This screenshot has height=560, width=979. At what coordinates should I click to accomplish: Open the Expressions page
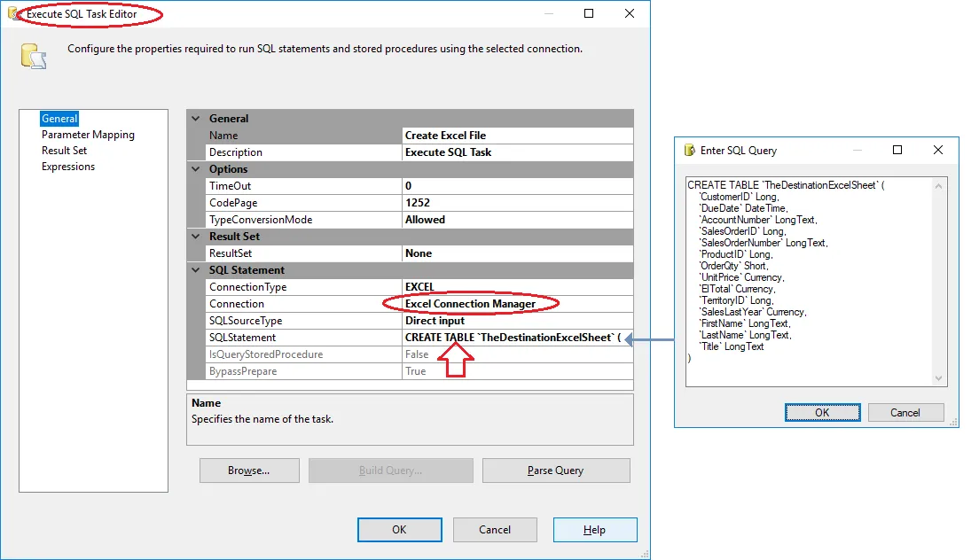click(x=68, y=167)
